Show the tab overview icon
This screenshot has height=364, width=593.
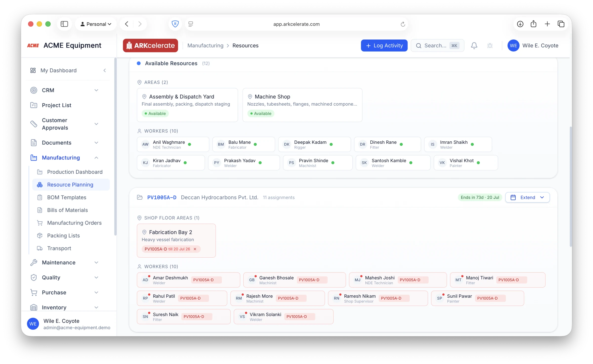(x=561, y=24)
